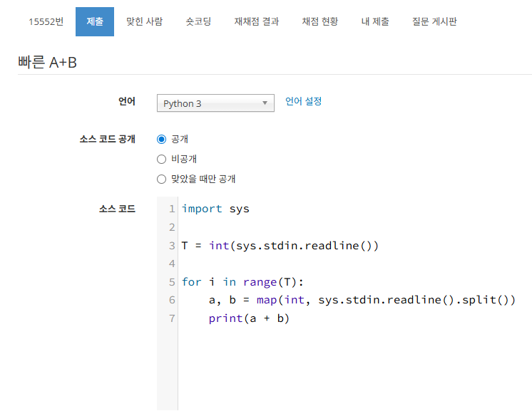Click the 소스 코드 공개 label
The image size is (532, 411).
click(107, 139)
